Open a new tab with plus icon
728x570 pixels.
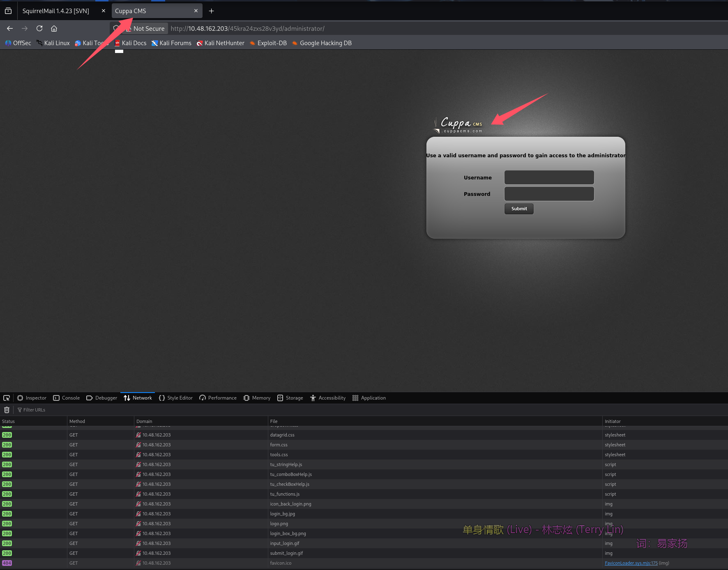tap(211, 11)
